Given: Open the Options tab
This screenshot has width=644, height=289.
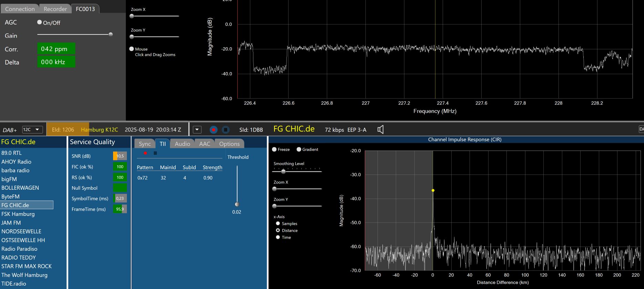Looking at the screenshot, I should (x=229, y=144).
